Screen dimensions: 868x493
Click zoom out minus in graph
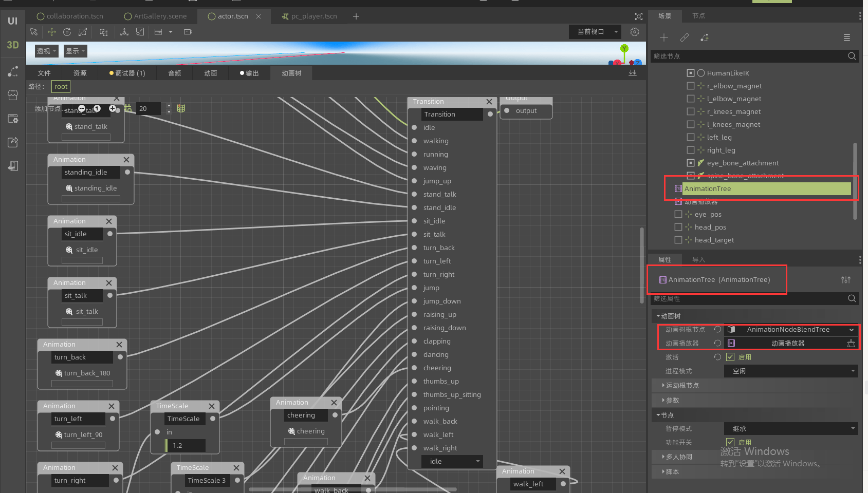[82, 108]
